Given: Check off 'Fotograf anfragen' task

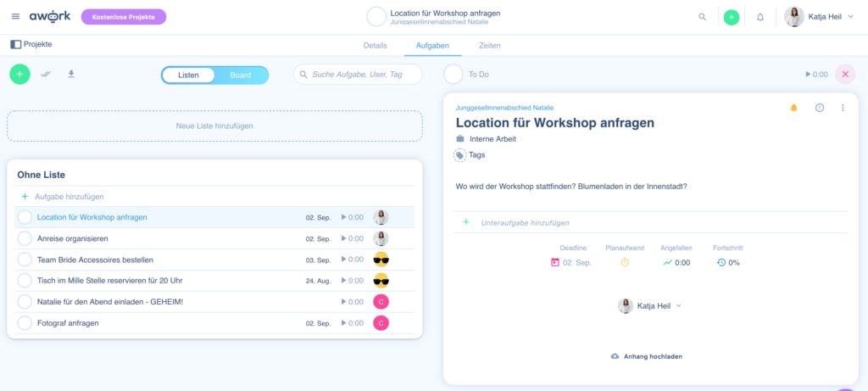Looking at the screenshot, I should tap(25, 323).
